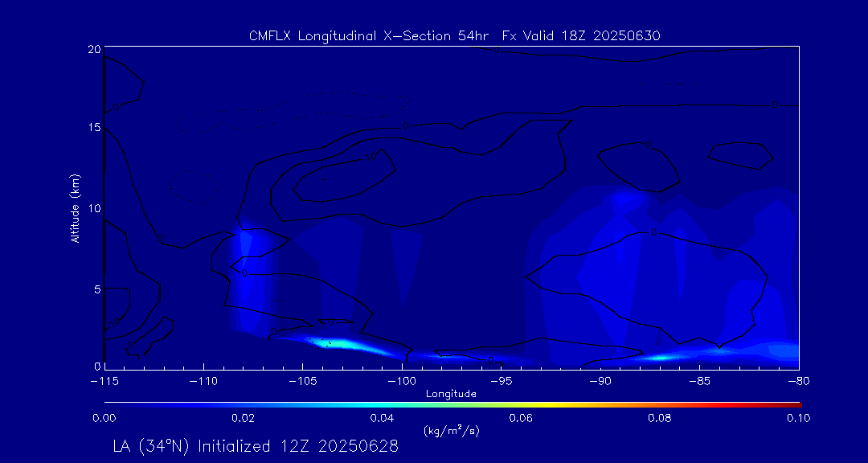
Task: Click the plot title 'CMFLX Longitudinal X-Section 54hr'
Action: 369,36
